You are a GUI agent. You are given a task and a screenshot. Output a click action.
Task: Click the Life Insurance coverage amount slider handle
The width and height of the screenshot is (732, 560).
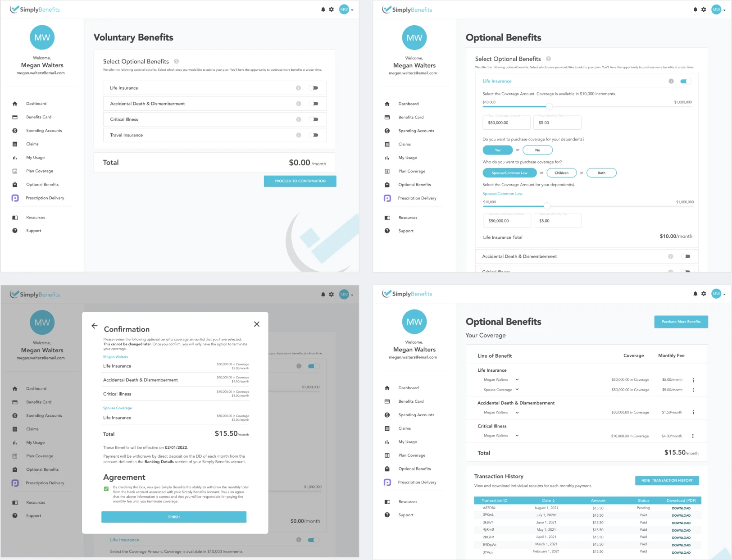coord(549,106)
